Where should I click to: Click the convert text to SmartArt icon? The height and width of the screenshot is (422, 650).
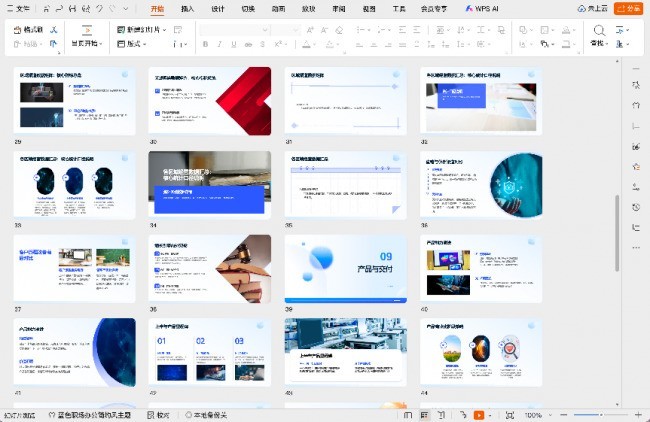pos(501,29)
